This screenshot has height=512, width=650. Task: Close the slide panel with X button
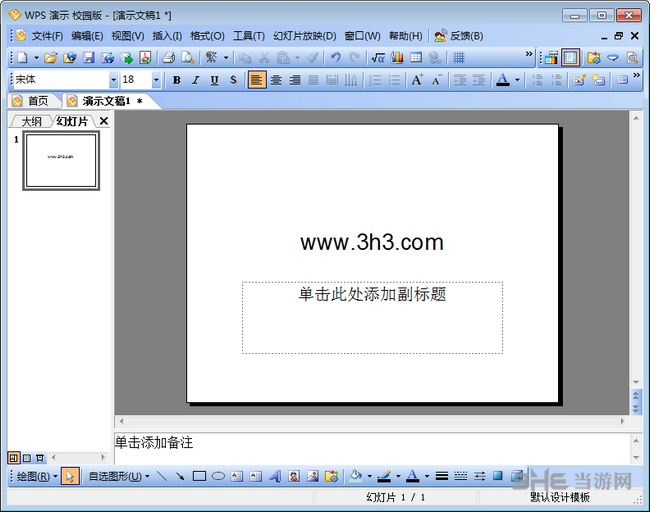click(x=104, y=121)
